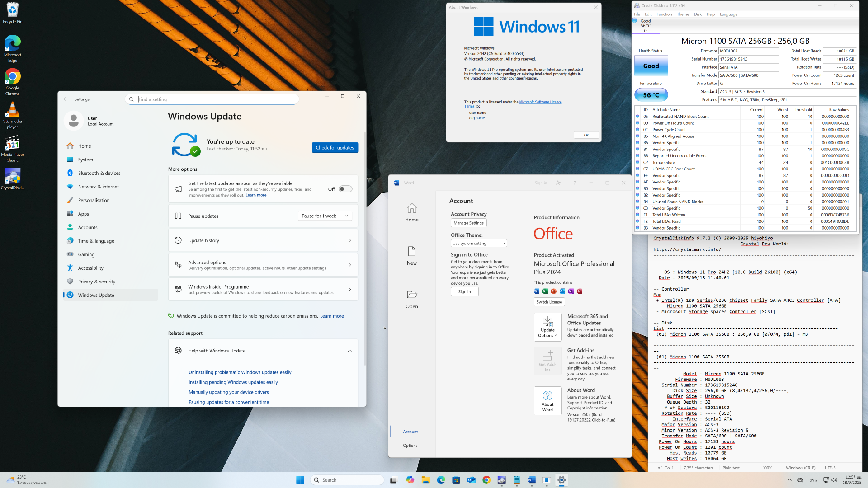Click zoom 100% in Notepad status bar
Image resolution: width=868 pixels, height=488 pixels.
[767, 468]
